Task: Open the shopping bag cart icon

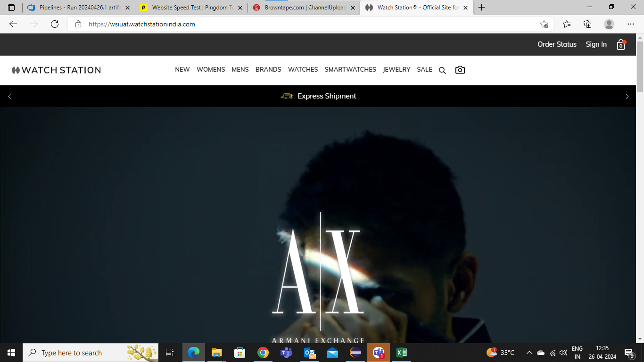Action: pos(621,45)
